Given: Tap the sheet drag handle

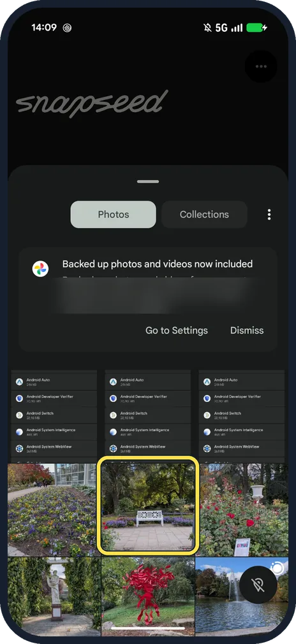Looking at the screenshot, I should coord(148,182).
